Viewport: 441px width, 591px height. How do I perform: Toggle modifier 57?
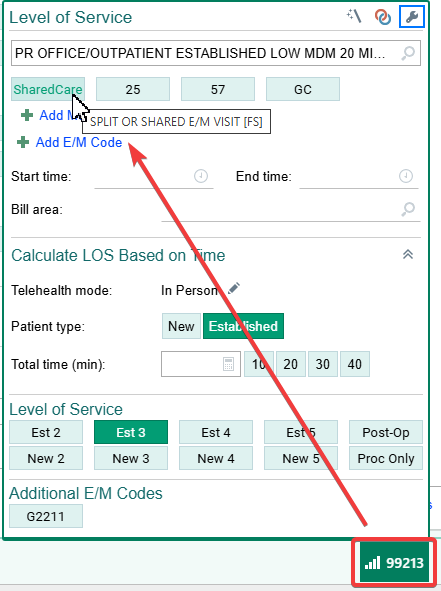coord(218,89)
